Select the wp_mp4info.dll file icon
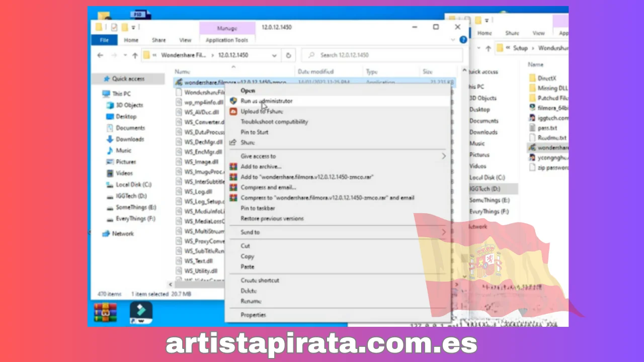This screenshot has width=644, height=362. tap(179, 103)
